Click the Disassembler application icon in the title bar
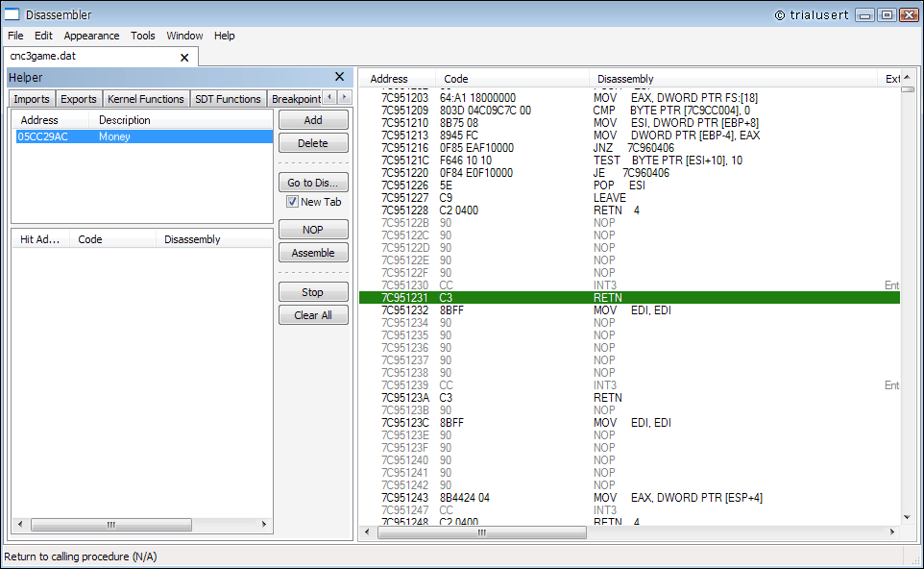 (12, 14)
